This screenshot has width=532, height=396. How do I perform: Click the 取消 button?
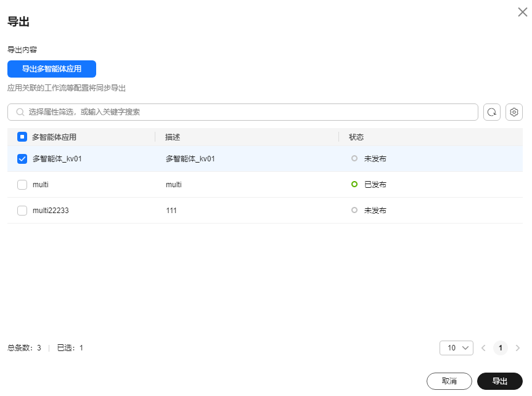tap(449, 381)
